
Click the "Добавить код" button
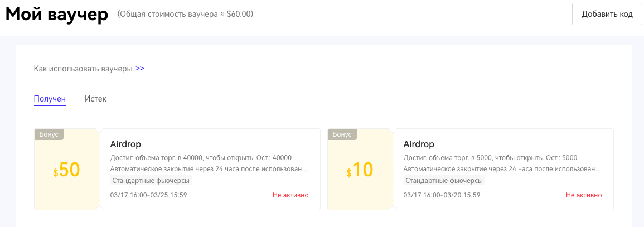coord(607,14)
